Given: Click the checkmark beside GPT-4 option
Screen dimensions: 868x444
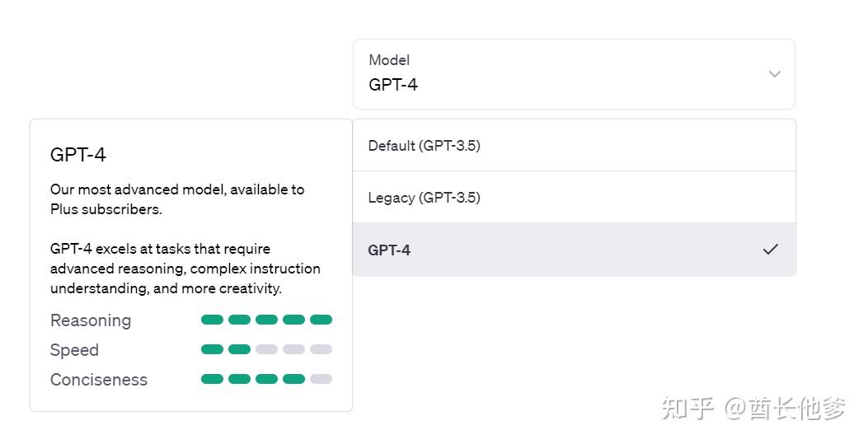Looking at the screenshot, I should tap(770, 250).
